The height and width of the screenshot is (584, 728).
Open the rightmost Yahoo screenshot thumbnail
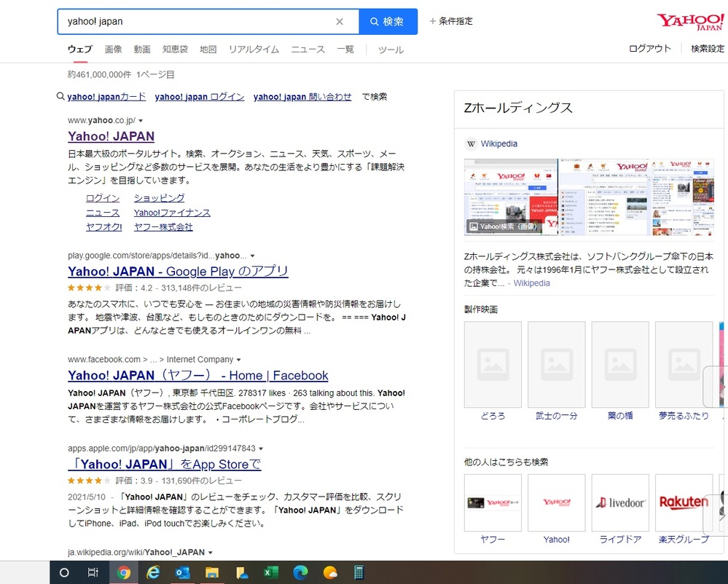[x=681, y=197]
